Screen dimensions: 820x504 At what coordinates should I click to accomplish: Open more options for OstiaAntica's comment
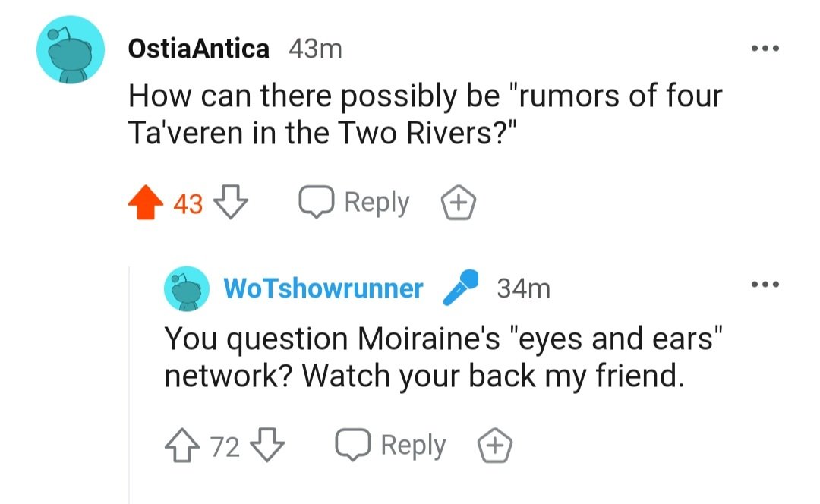[x=765, y=49]
